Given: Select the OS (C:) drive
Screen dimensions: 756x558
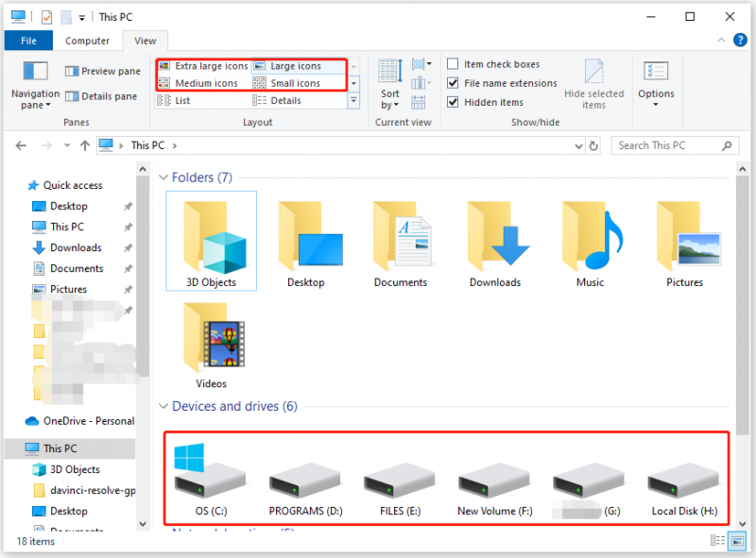Looking at the screenshot, I should pyautogui.click(x=211, y=480).
